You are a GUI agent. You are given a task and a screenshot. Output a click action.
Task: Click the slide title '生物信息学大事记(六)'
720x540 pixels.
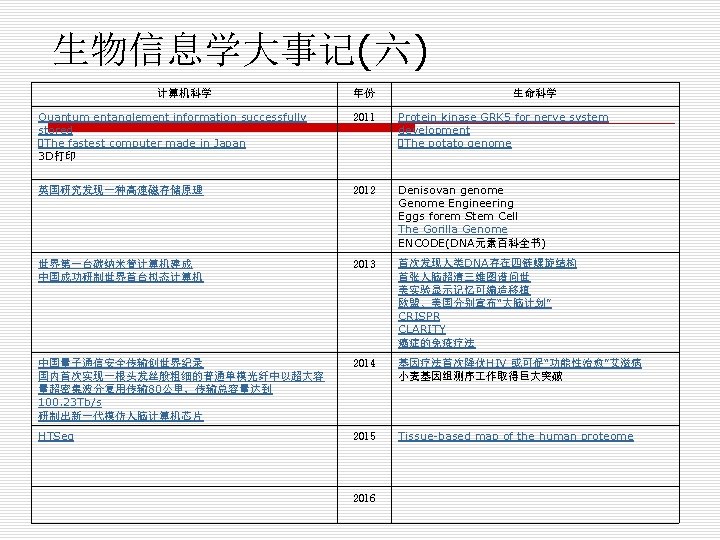click(x=241, y=51)
